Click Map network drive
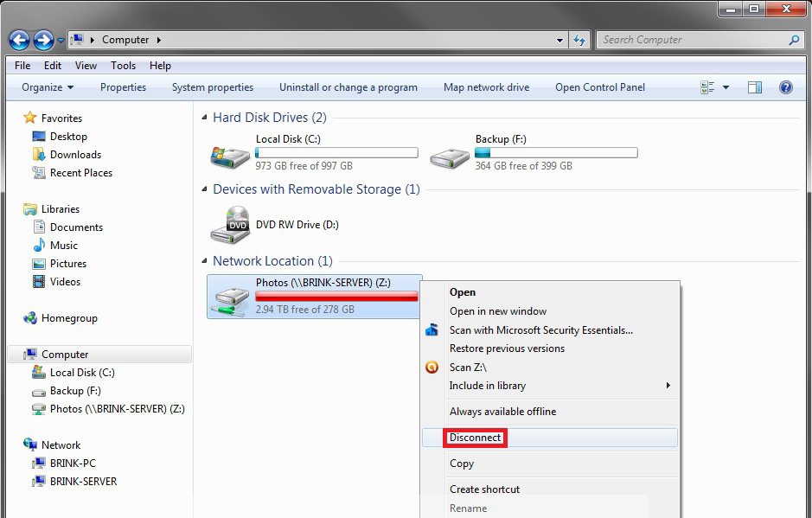Image resolution: width=812 pixels, height=518 pixels. (x=486, y=87)
